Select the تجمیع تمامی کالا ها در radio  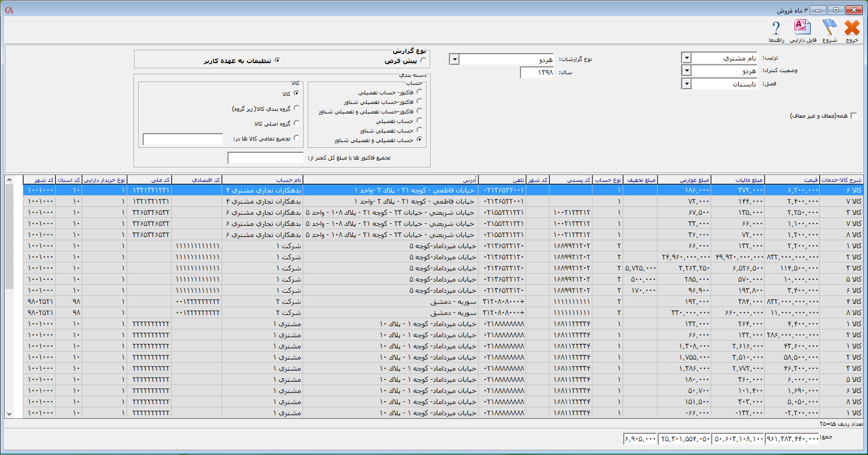coord(296,138)
